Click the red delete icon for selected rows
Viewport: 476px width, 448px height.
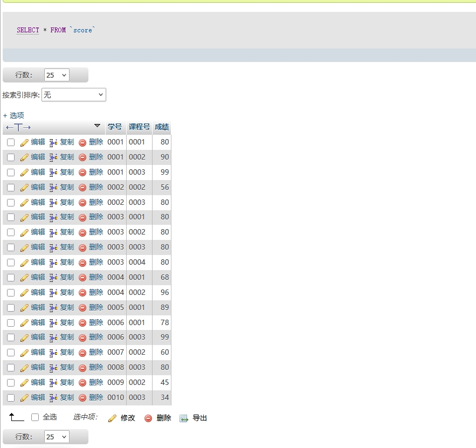(x=148, y=418)
